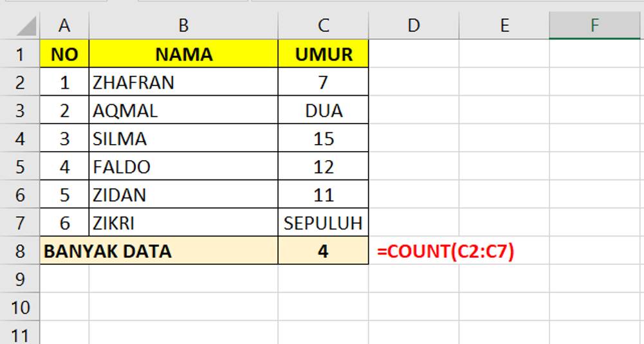Click the red =COUNT(C2:C7) formula text

(446, 251)
